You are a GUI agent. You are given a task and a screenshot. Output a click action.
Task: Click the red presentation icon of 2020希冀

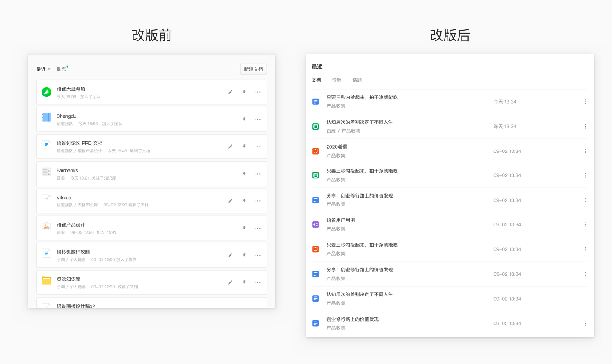coord(315,151)
